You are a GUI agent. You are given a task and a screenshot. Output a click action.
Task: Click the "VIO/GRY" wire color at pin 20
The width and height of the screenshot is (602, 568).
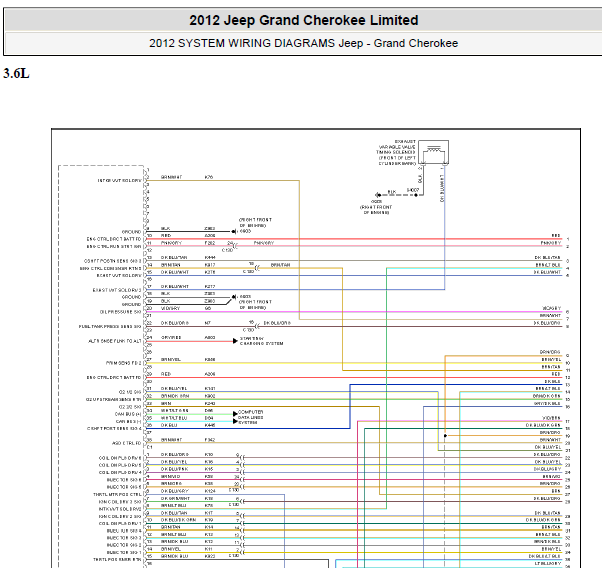click(170, 308)
